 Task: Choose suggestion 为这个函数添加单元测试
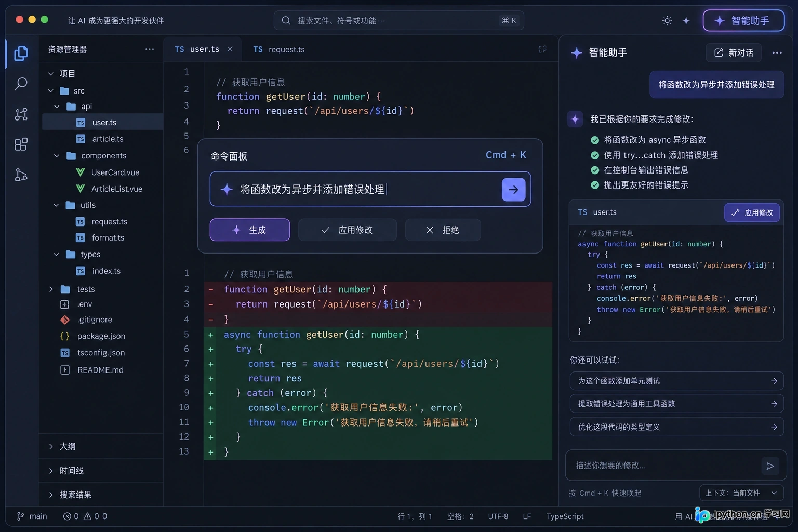click(676, 381)
